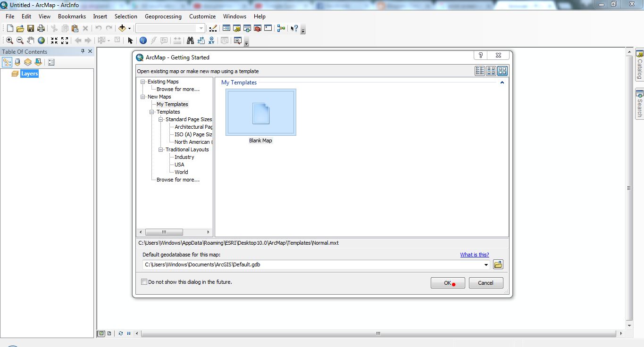Click the Open map document icon
Screen dimensions: 644x347
[20, 28]
